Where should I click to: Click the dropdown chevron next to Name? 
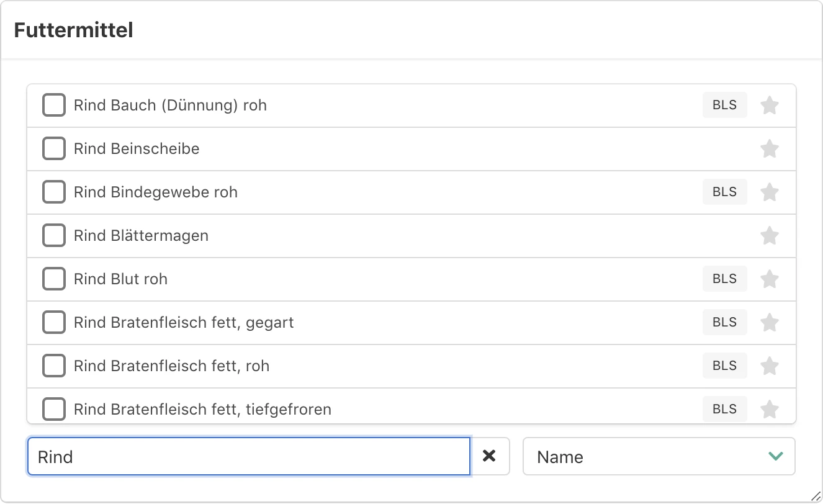(x=775, y=456)
